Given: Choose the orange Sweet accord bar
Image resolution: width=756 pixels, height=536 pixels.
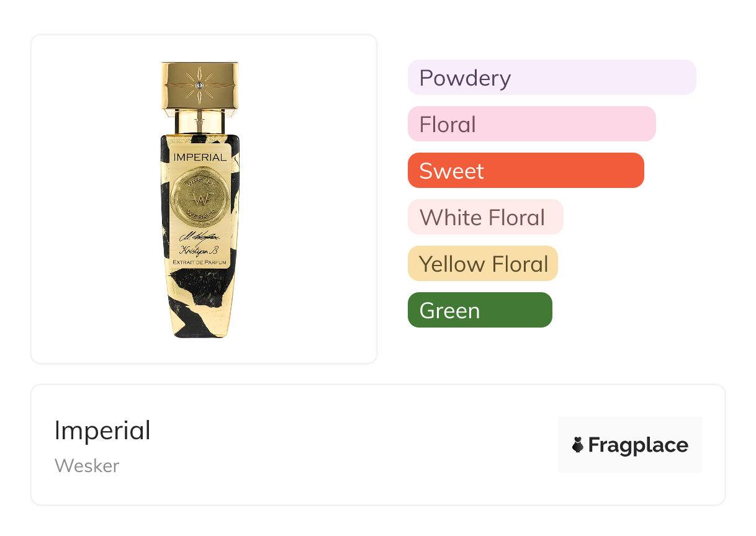Looking at the screenshot, I should coord(525,171).
